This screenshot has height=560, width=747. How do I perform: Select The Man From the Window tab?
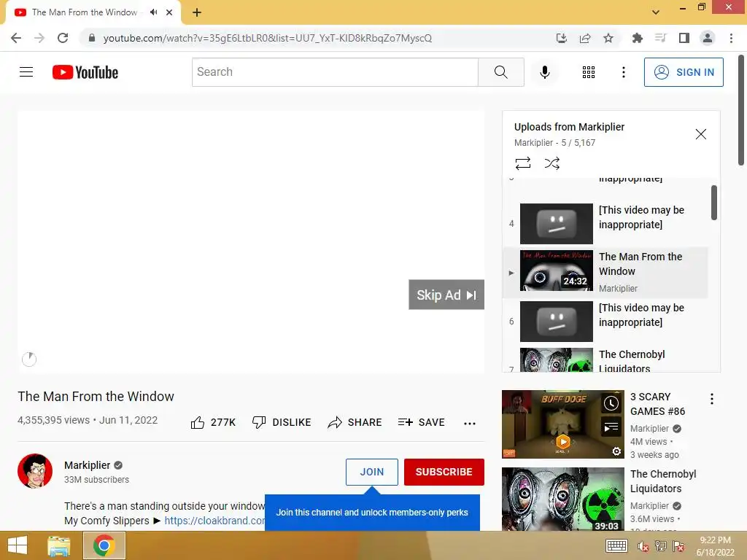coord(93,12)
